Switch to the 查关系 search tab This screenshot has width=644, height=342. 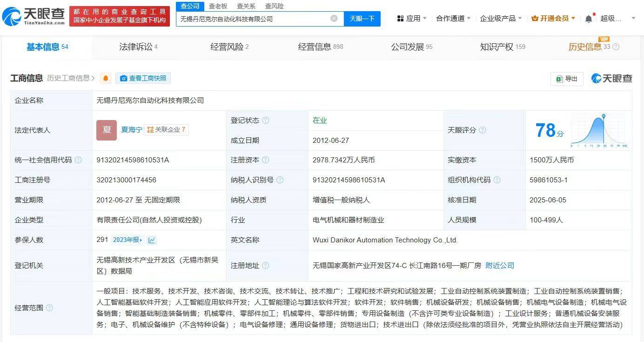click(x=246, y=6)
